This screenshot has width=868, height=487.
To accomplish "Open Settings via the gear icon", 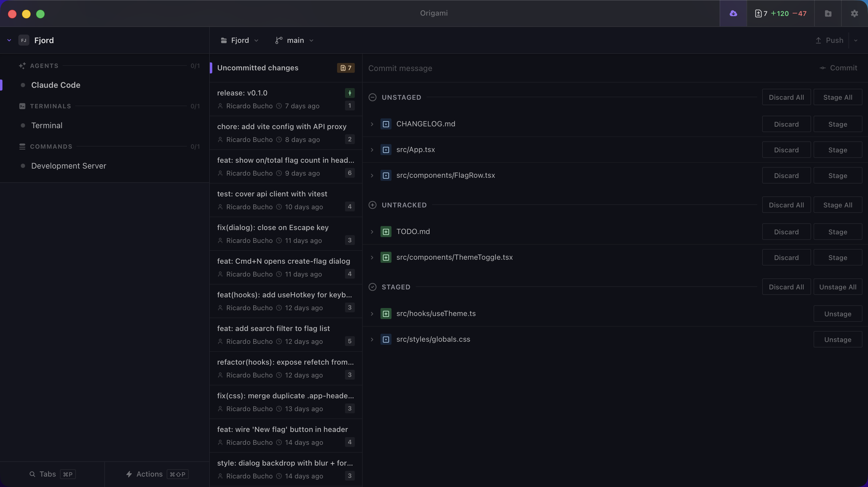I will tap(854, 13).
